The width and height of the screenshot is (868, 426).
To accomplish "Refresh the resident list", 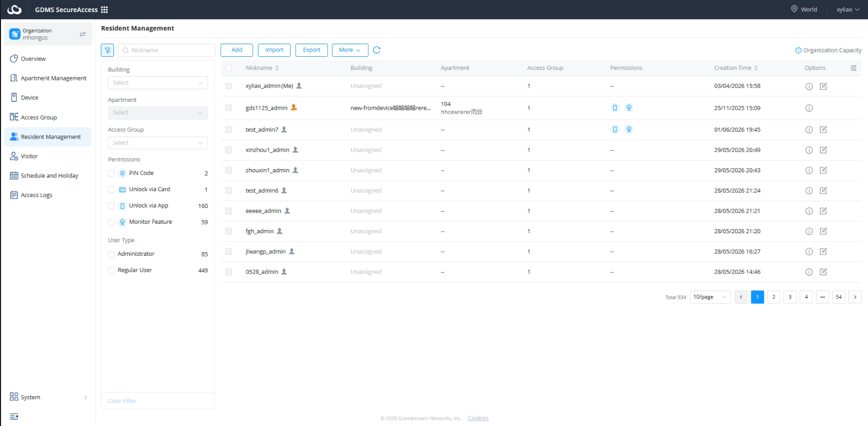I will (x=377, y=50).
